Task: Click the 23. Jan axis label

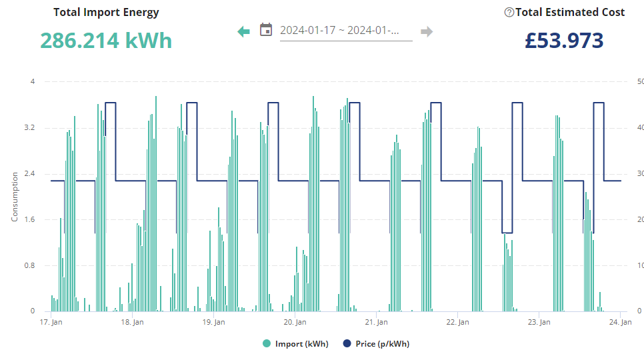Action: [x=539, y=322]
